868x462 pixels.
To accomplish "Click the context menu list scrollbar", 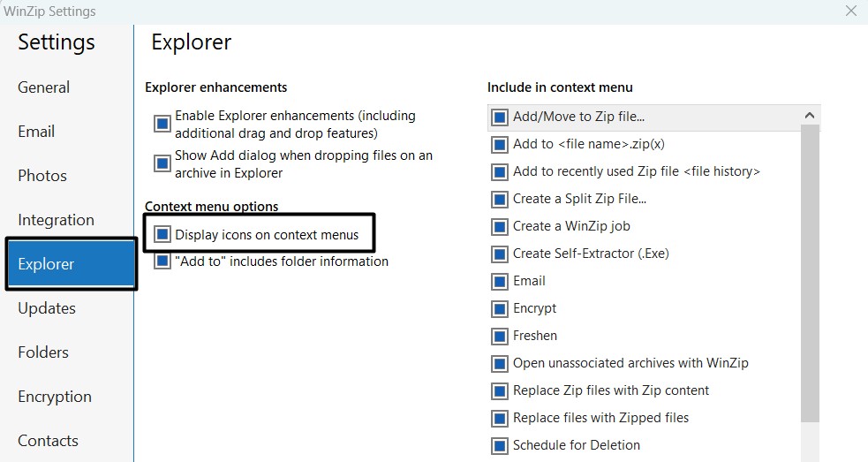I will click(x=810, y=274).
